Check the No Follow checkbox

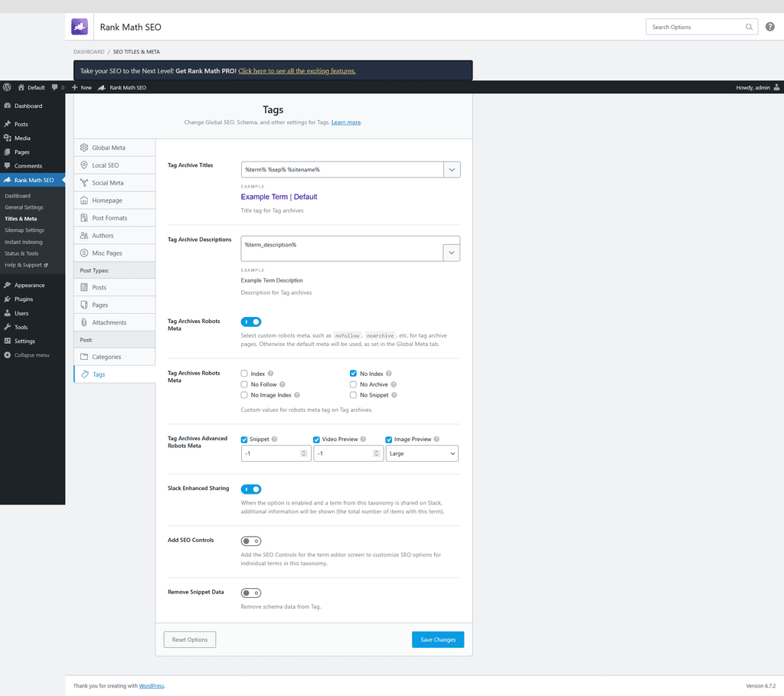pyautogui.click(x=244, y=384)
